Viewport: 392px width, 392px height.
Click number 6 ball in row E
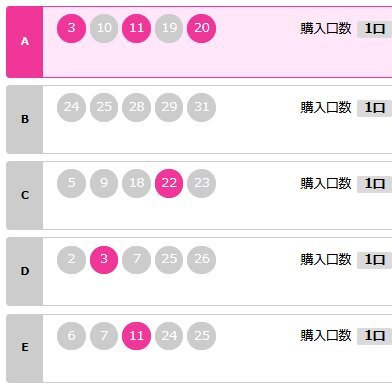click(71, 336)
